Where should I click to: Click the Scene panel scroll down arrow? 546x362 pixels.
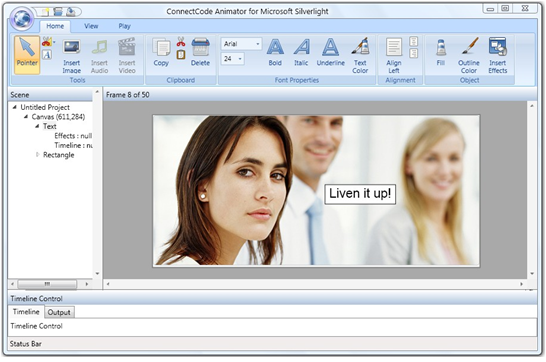click(97, 274)
